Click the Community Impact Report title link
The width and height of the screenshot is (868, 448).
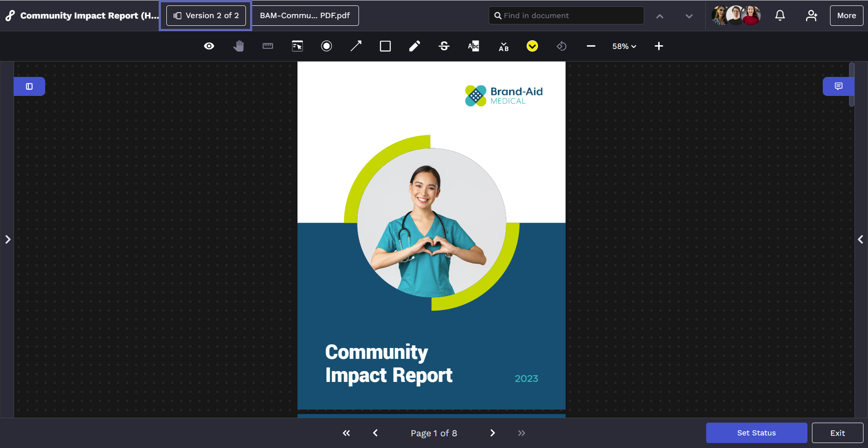click(x=90, y=15)
